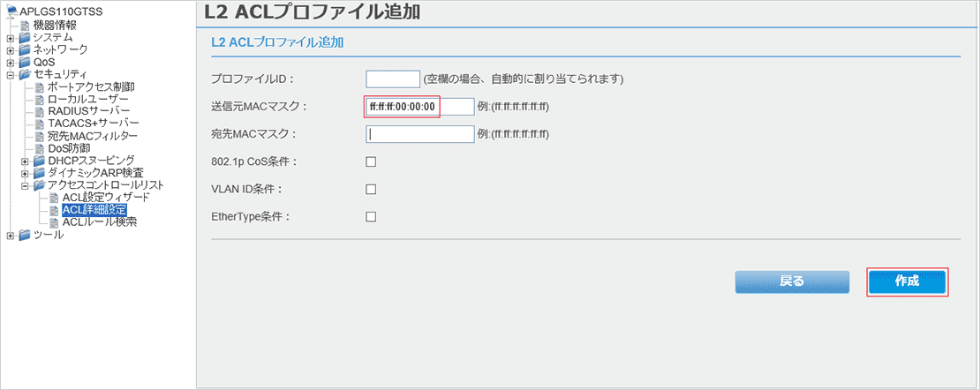Expand the QoS tree node
Screen dimensions: 980x390
[10, 63]
